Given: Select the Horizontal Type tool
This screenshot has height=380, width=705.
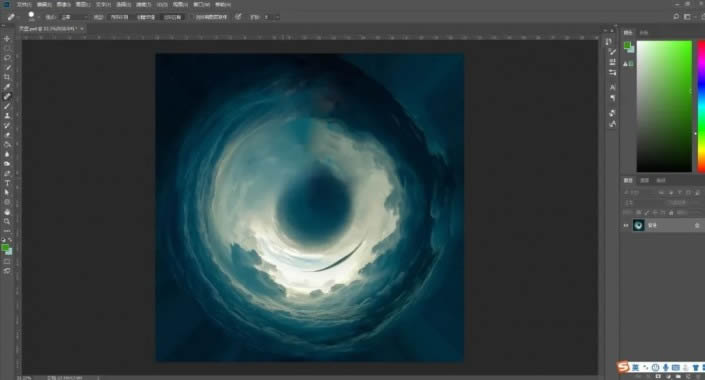Looking at the screenshot, I should coord(7,183).
